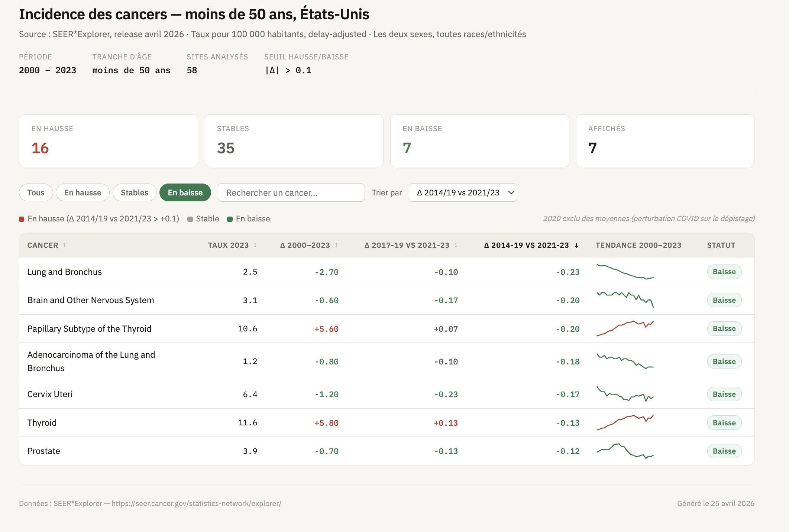
Task: Focus the Rechercher un cancer search field
Action: pos(291,192)
